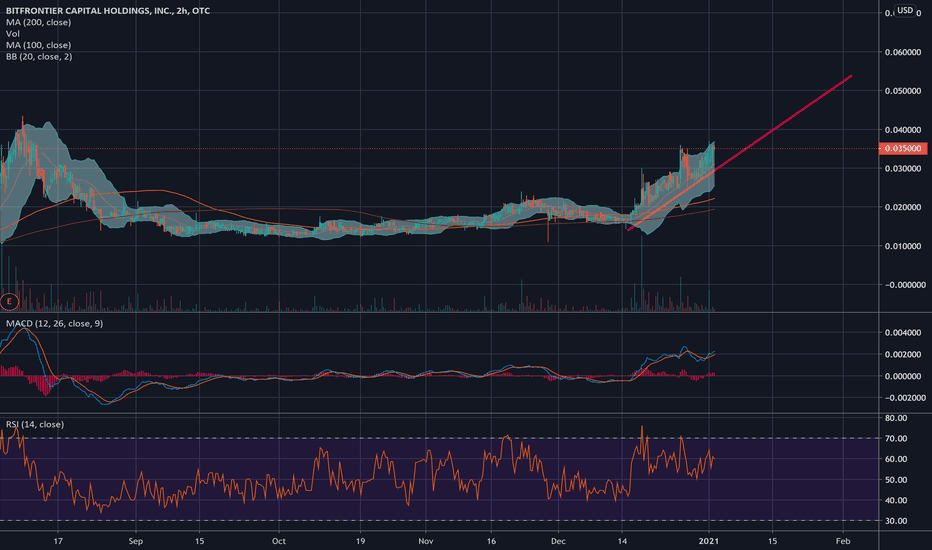Image resolution: width=932 pixels, height=550 pixels.
Task: Select the MA (100, close) indicator label
Action: (x=39, y=45)
